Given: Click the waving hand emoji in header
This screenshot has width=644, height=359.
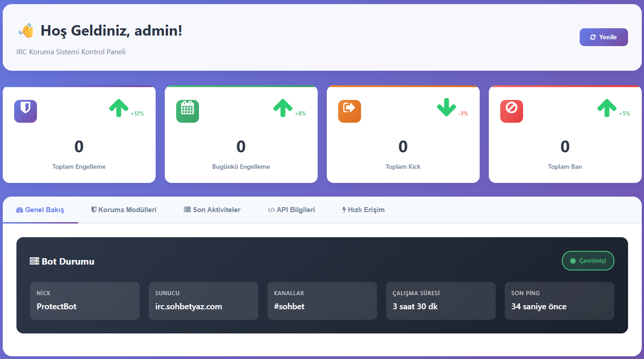Looking at the screenshot, I should (x=26, y=31).
